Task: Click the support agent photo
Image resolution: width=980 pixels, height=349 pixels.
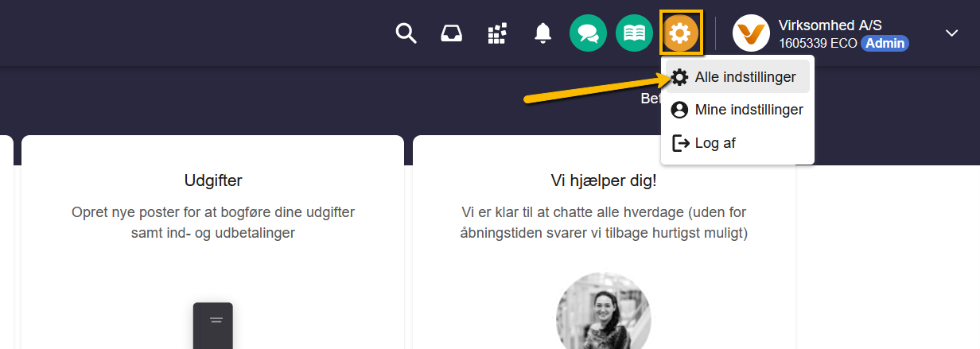Action: tap(604, 314)
